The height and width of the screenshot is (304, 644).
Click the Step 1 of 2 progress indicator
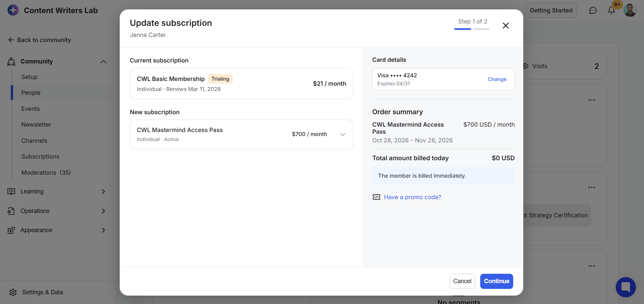[x=472, y=24]
